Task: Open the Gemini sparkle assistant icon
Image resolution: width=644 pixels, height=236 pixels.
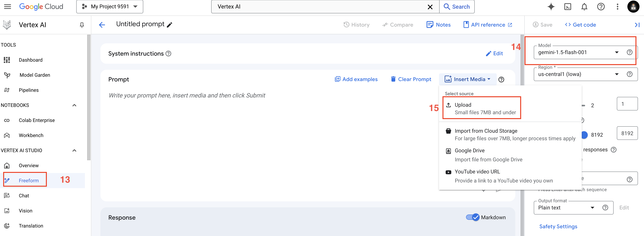Action: (x=551, y=7)
